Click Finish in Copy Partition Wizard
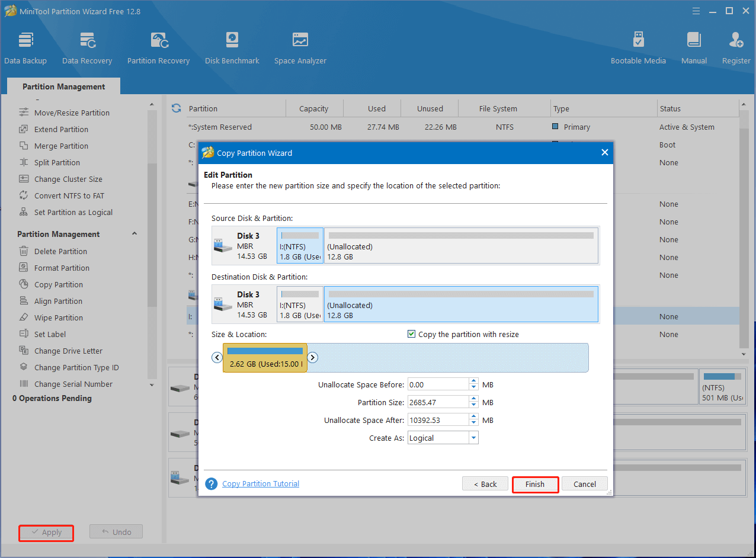 click(x=535, y=484)
